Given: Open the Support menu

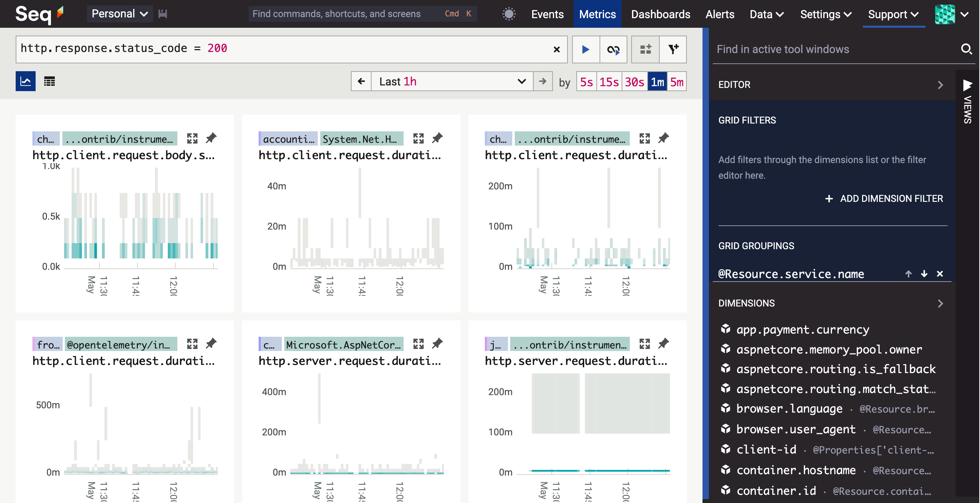Looking at the screenshot, I should point(893,14).
